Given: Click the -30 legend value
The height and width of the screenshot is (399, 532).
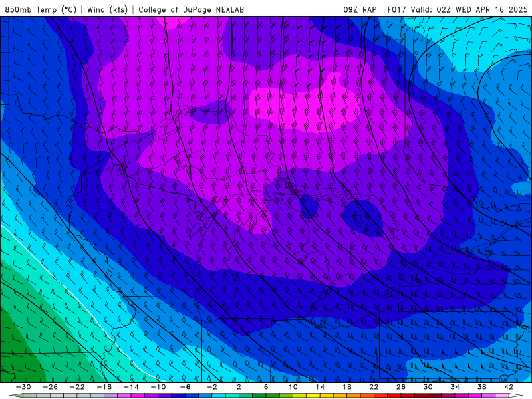Looking at the screenshot, I should [x=23, y=387].
